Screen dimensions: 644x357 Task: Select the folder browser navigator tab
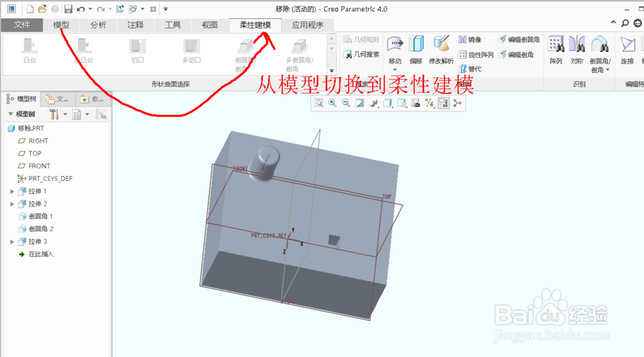pos(57,99)
